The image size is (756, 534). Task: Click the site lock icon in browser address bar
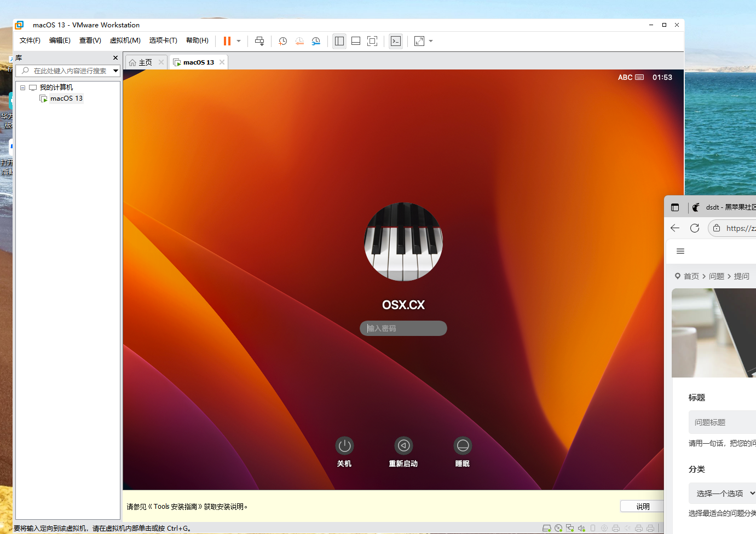point(717,228)
